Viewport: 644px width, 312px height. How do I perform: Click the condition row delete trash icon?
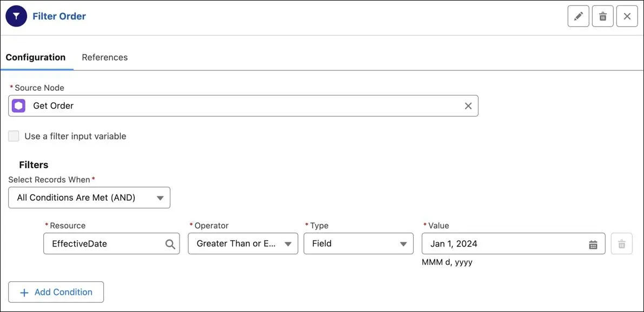coord(622,244)
